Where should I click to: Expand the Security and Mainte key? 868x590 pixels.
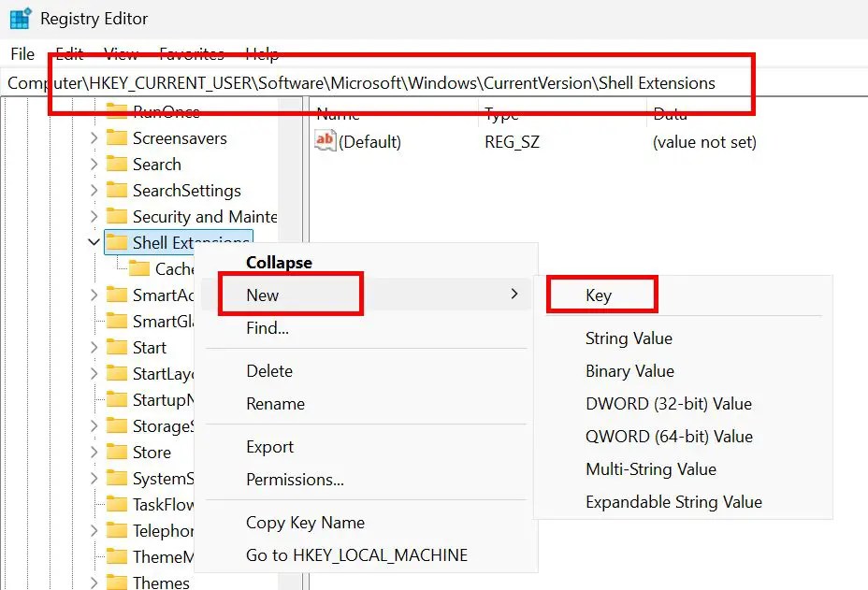[x=94, y=216]
